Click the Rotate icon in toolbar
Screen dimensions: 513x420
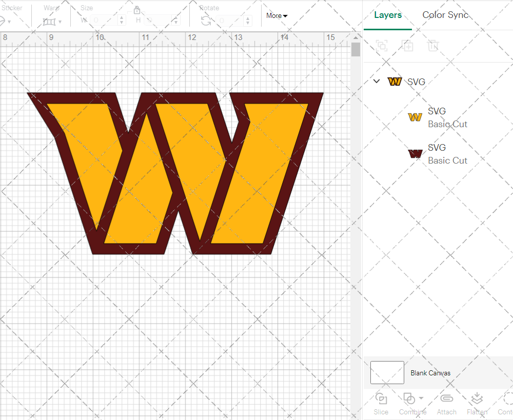[x=206, y=21]
